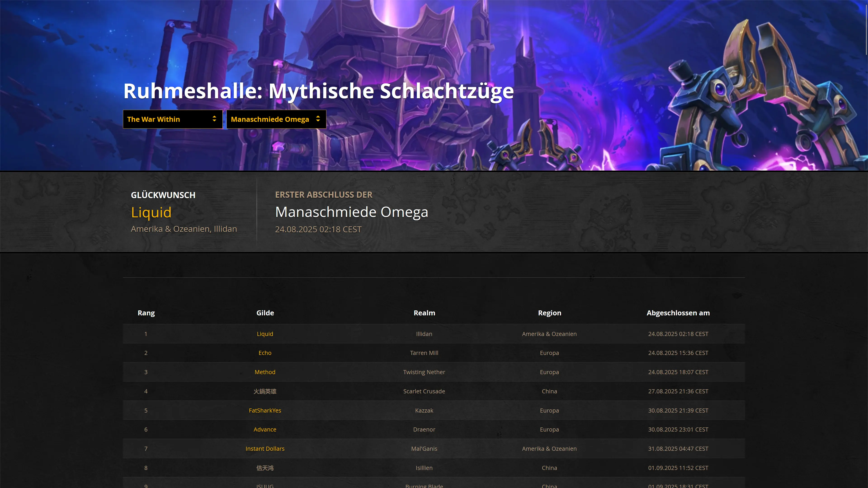
Task: Open Liquid guild link in congratulations banner
Action: [151, 213]
